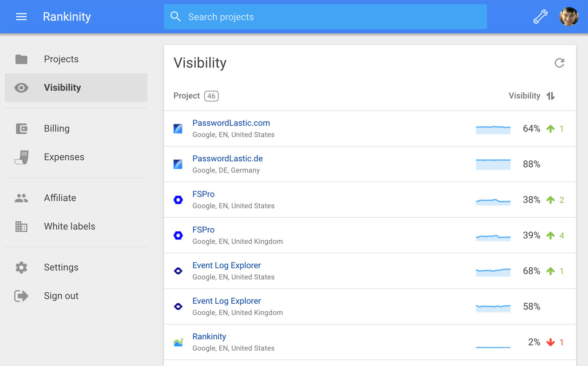Open Affiliate in the sidebar

[76, 198]
